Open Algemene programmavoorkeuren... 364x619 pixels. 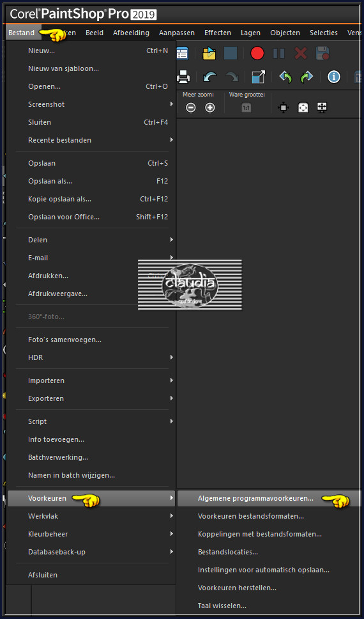click(x=269, y=498)
